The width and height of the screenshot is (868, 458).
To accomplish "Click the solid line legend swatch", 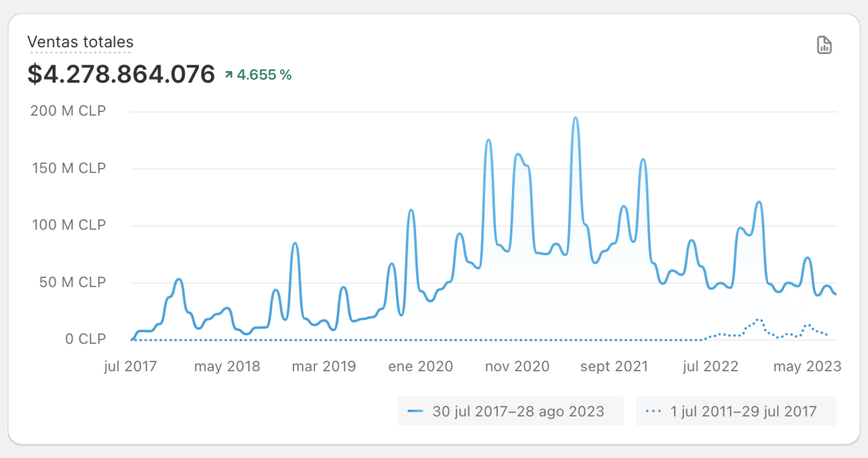I will pos(415,411).
